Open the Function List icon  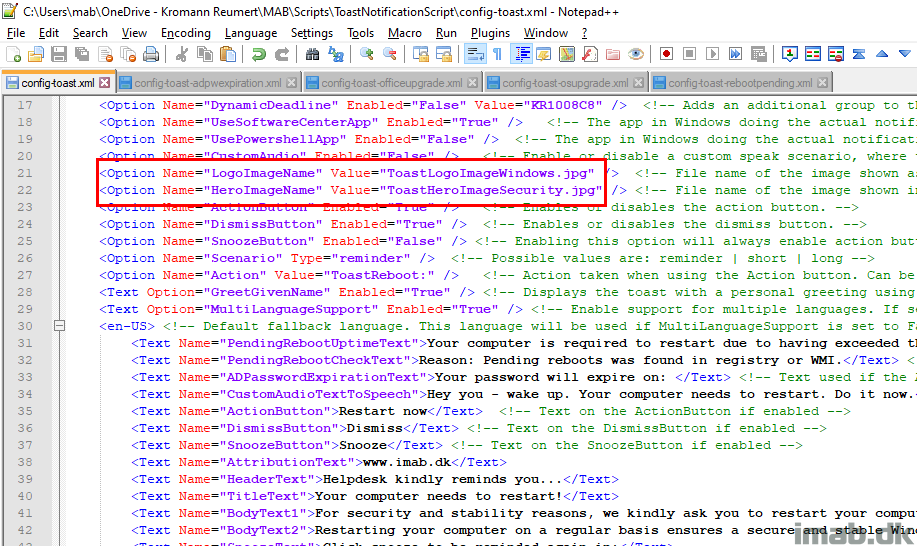click(590, 54)
